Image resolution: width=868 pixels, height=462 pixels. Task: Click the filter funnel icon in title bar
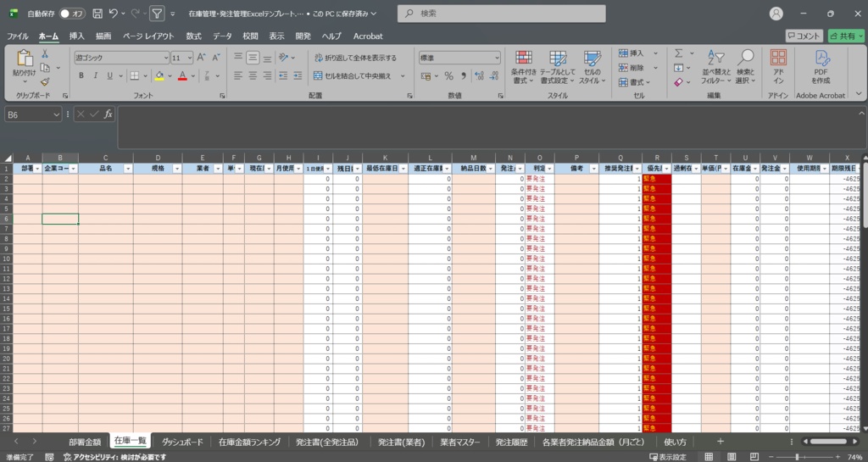157,14
